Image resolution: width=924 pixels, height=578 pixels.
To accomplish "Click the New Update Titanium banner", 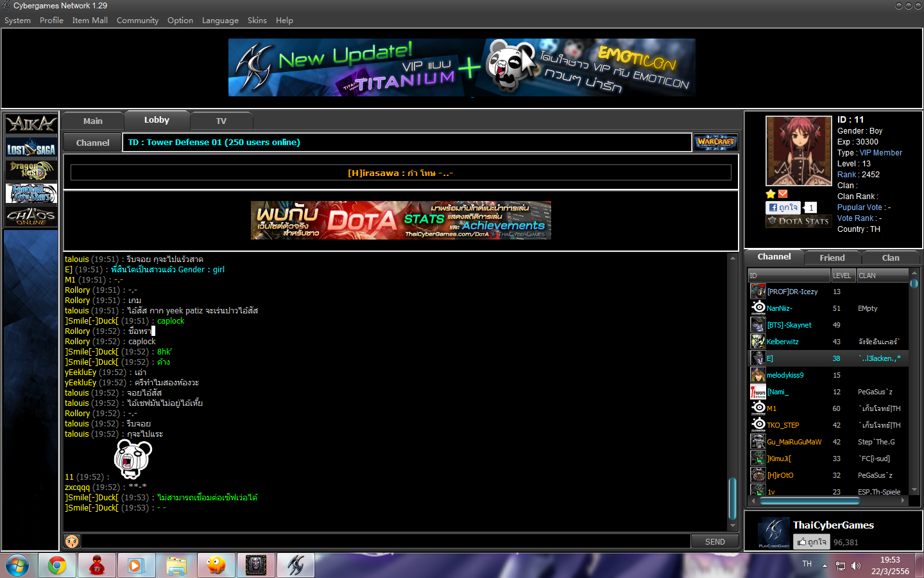I will pyautogui.click(x=462, y=67).
